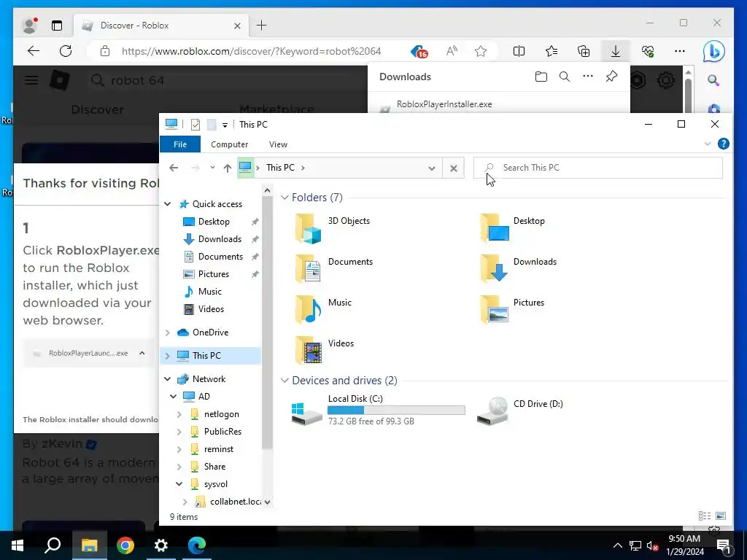Viewport: 747px width, 560px height.
Task: Open recent locations dropdown arrow
Action: tap(212, 168)
